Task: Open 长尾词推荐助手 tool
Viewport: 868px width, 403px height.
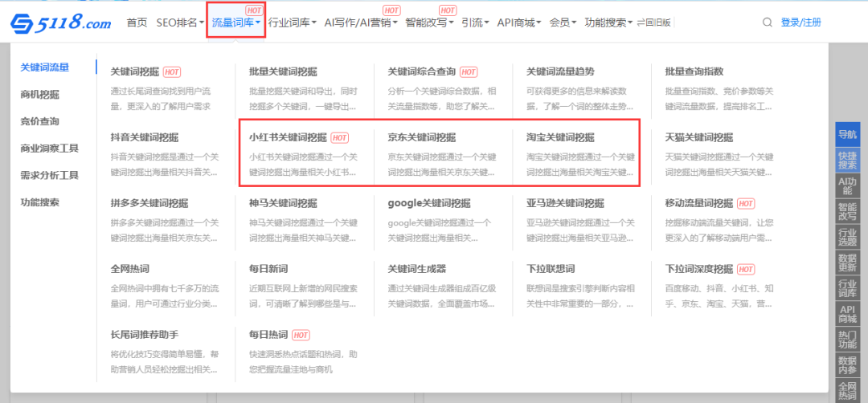Action: tap(145, 335)
